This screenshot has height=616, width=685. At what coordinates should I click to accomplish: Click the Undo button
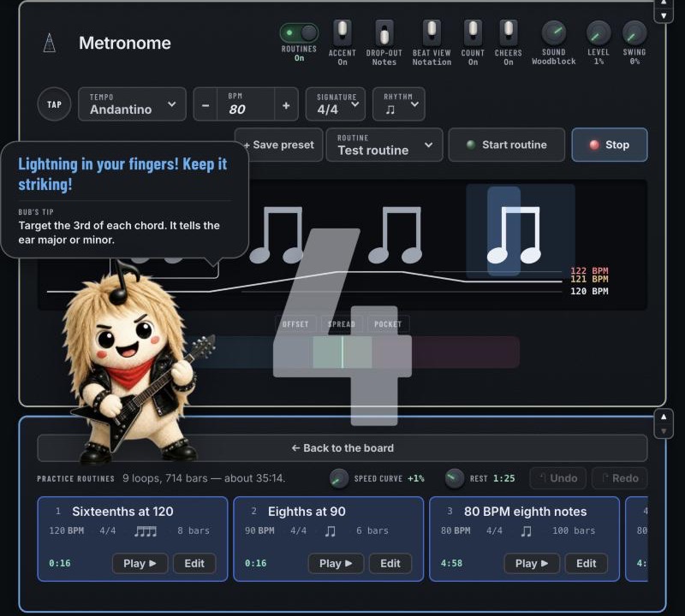pyautogui.click(x=559, y=478)
